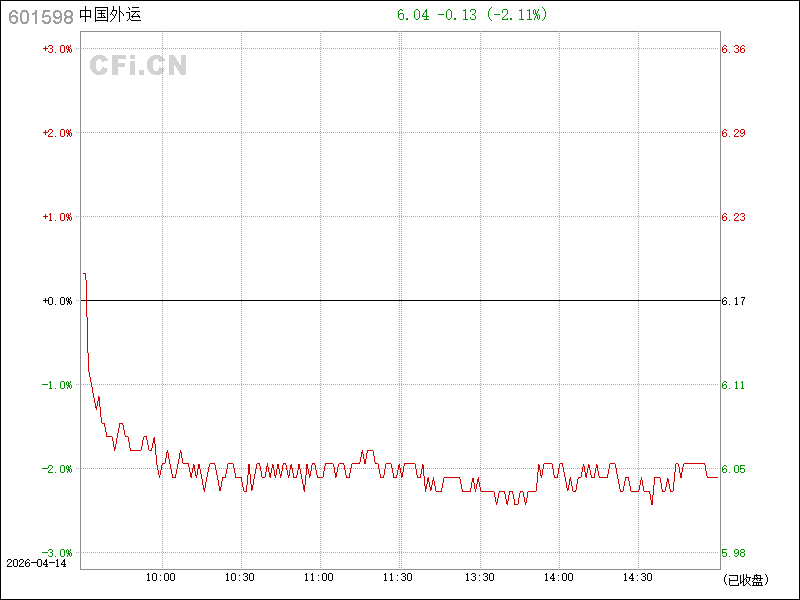Click the +2.0% percentage label
The image size is (800, 600).
[57, 133]
